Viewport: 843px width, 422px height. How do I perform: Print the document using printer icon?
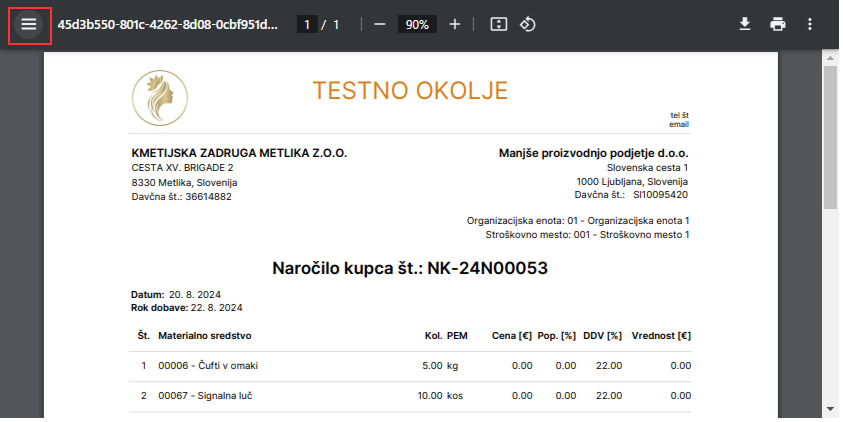[778, 24]
